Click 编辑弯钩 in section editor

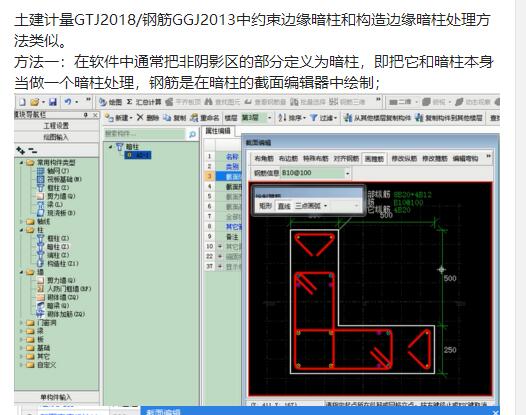point(465,158)
